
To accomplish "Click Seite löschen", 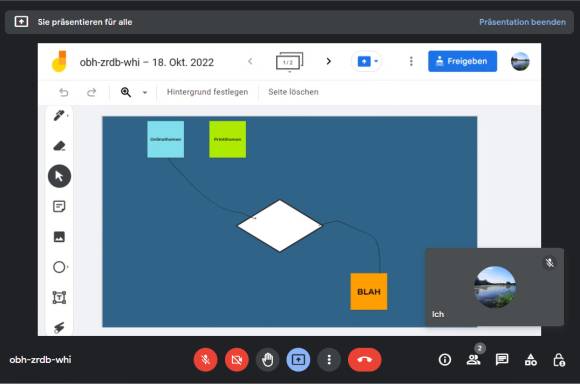I will 293,92.
